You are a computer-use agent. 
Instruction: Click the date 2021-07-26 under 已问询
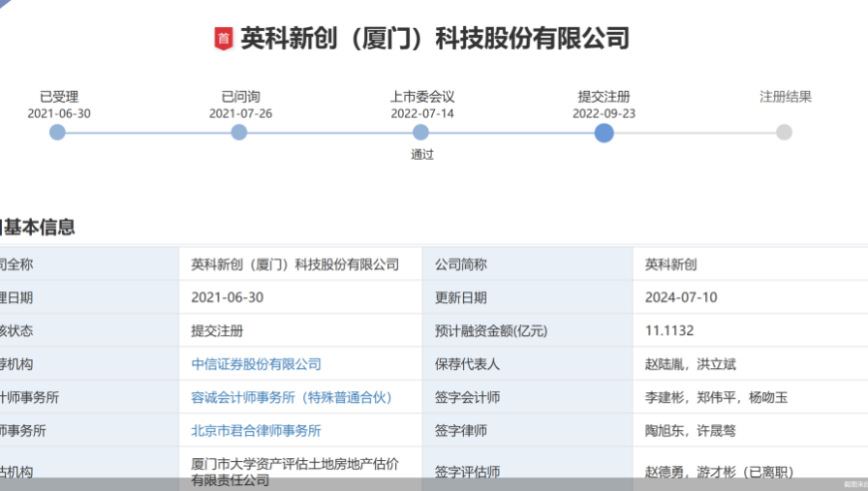coord(240,114)
